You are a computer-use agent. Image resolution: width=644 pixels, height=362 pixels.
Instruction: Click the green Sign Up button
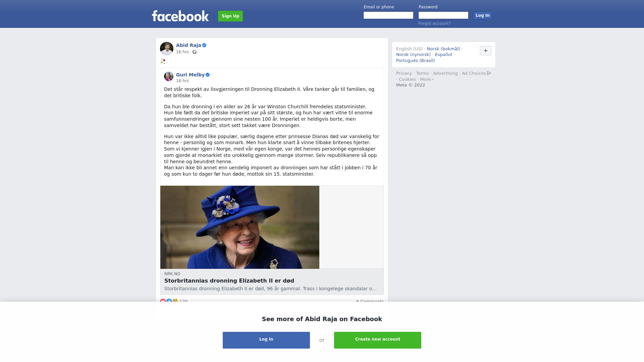pos(230,16)
